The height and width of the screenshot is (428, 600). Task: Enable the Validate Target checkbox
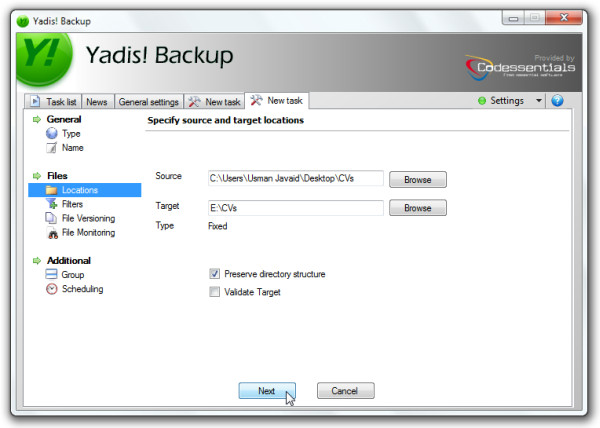pyautogui.click(x=214, y=292)
